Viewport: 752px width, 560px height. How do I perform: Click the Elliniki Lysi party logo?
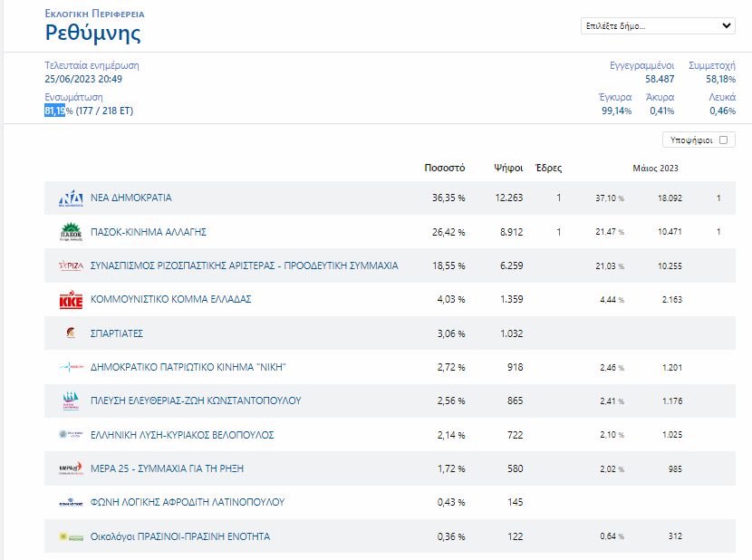71,434
